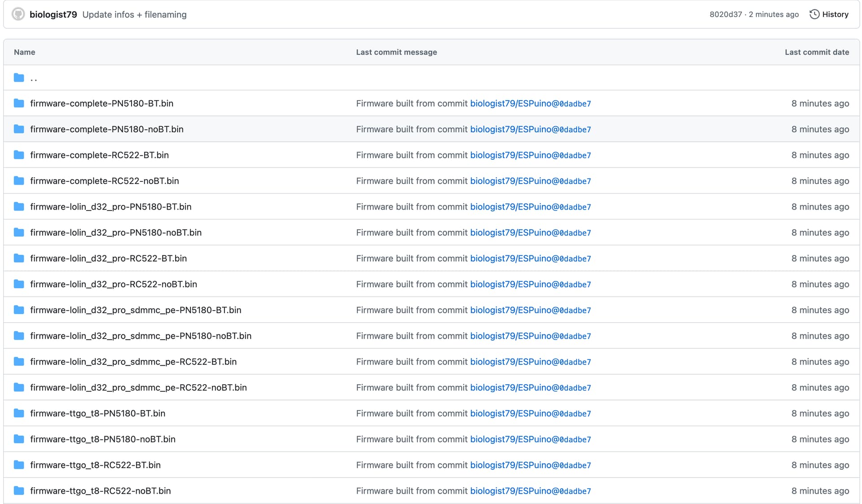Open biologist79 username link
The image size is (862, 504).
tap(53, 14)
